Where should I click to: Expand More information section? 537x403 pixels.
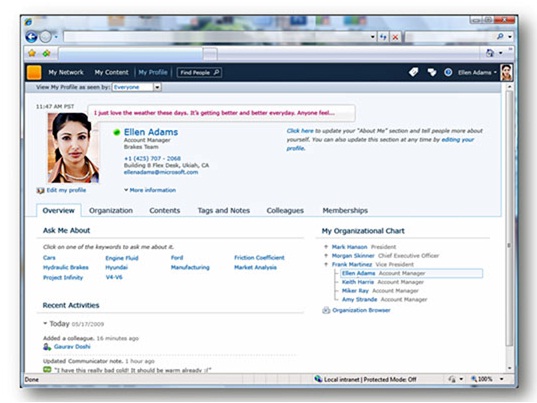(150, 190)
